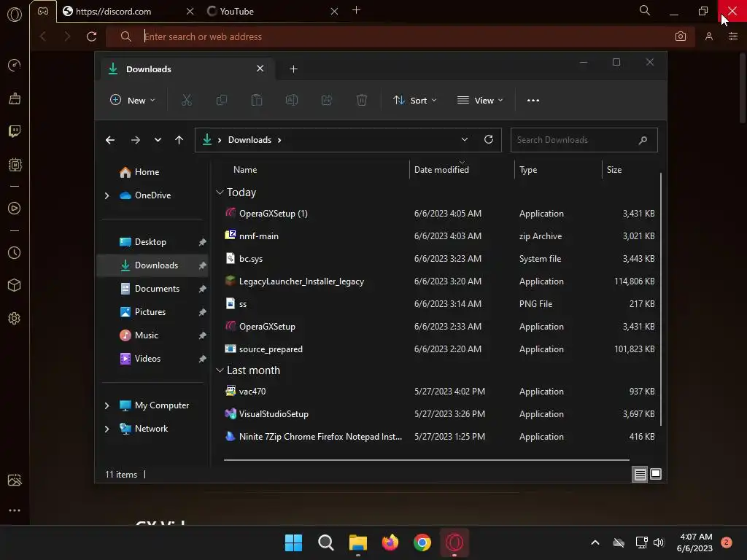Click the Rename icon in Explorer toolbar
The image size is (747, 560).
click(x=292, y=100)
